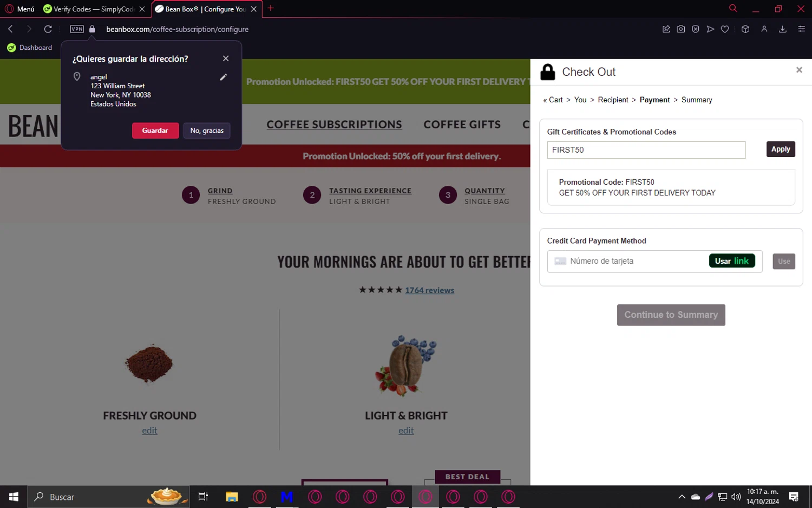Click the site security padlock icon

[x=92, y=29]
